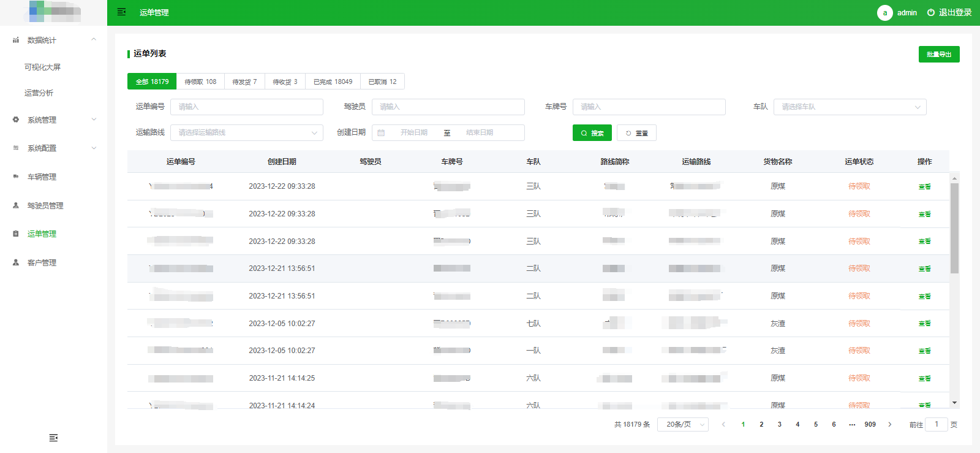Image resolution: width=980 pixels, height=453 pixels.
Task: Click the table's vertical scrollbar thumb
Action: [954, 228]
